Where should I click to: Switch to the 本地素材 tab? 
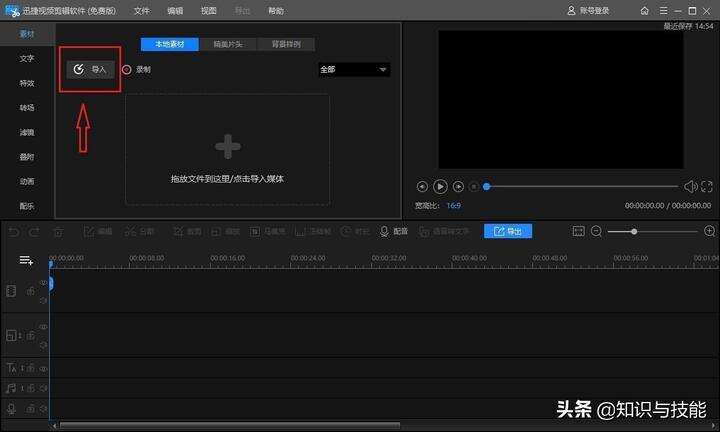pyautogui.click(x=169, y=44)
